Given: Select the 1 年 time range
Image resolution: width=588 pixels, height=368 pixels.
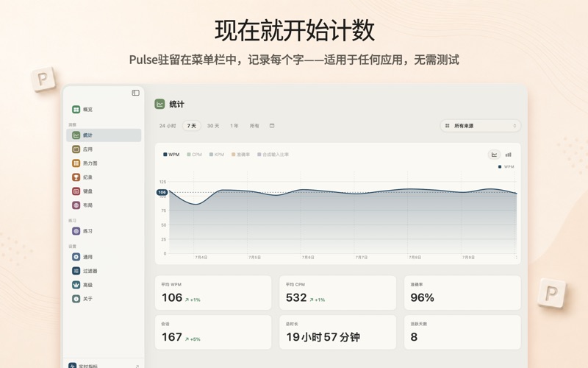Looking at the screenshot, I should 234,126.
